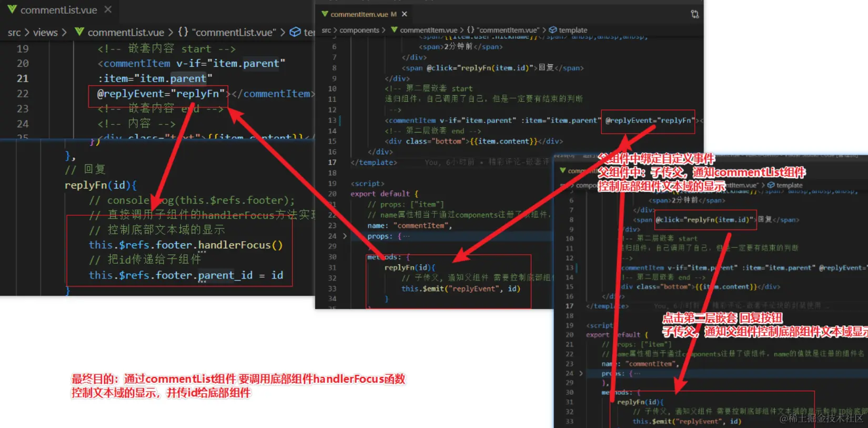
Task: Click line number 24 in commentList.vue gutter
Action: click(23, 124)
